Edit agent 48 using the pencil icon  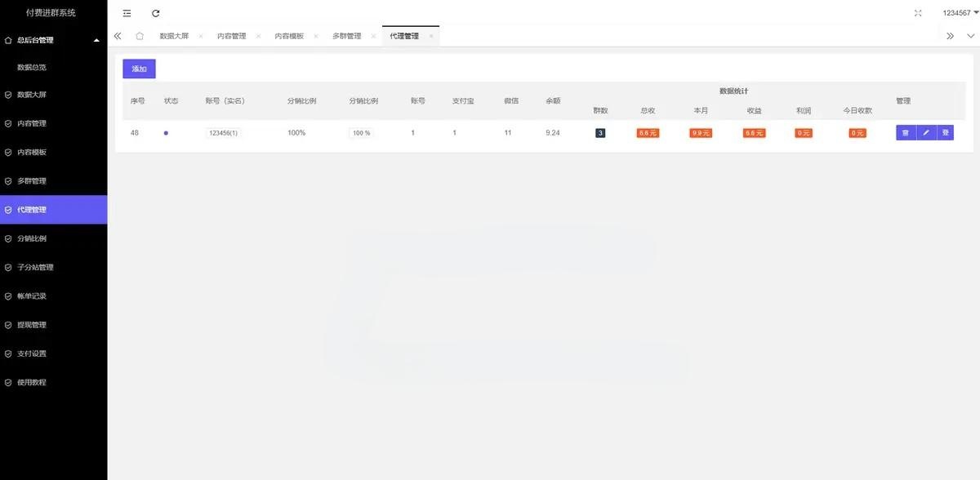pyautogui.click(x=926, y=131)
